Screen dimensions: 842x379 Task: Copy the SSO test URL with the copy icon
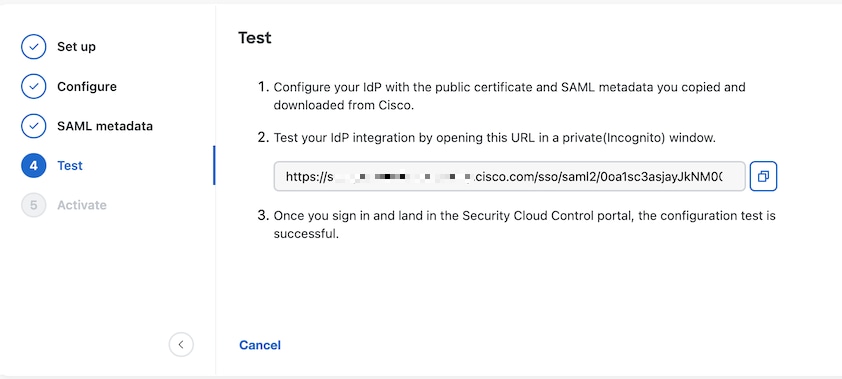tap(763, 176)
